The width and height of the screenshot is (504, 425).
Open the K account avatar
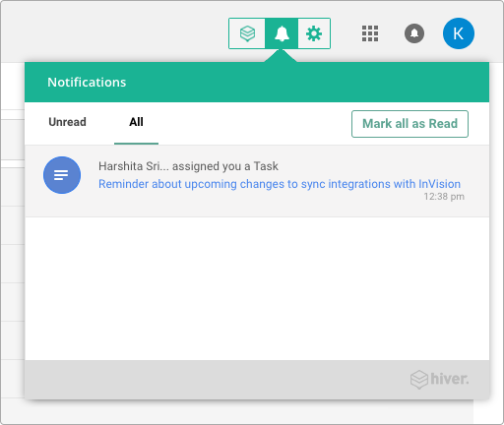(x=459, y=33)
